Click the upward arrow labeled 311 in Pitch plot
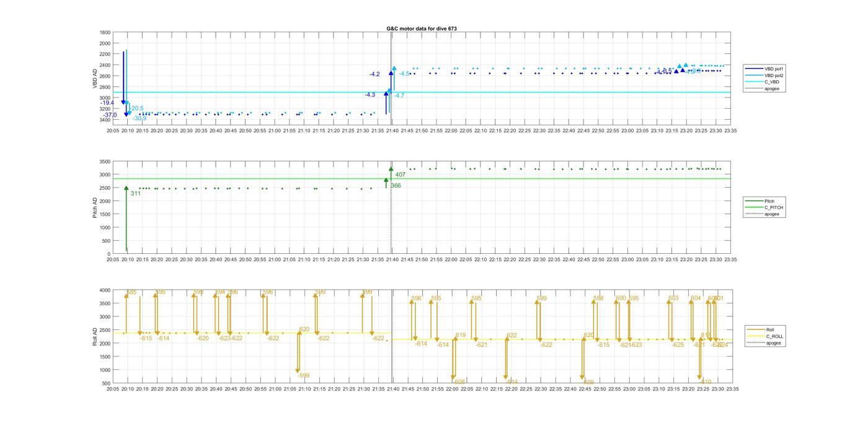 click(126, 218)
